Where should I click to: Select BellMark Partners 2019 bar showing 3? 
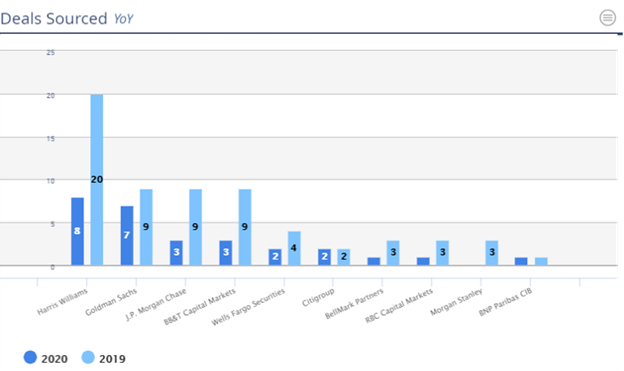pos(393,253)
